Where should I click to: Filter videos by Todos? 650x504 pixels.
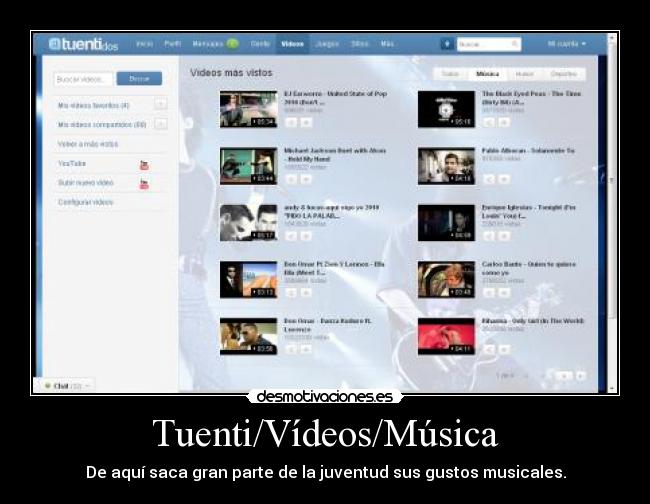450,74
